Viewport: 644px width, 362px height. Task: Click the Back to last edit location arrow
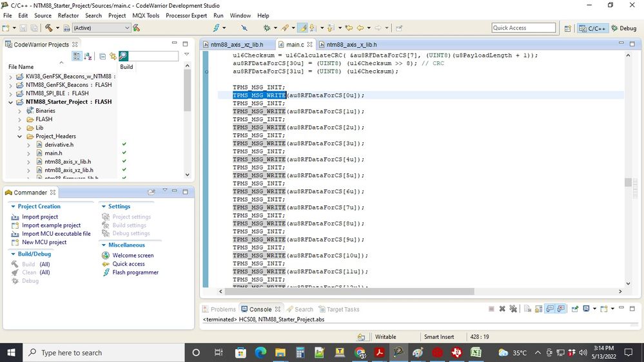point(349,28)
